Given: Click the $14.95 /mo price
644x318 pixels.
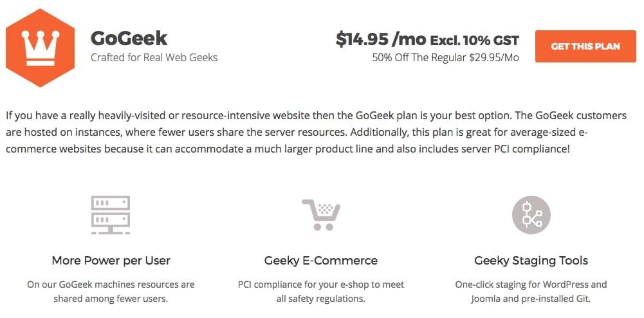Looking at the screenshot, I should tap(380, 39).
